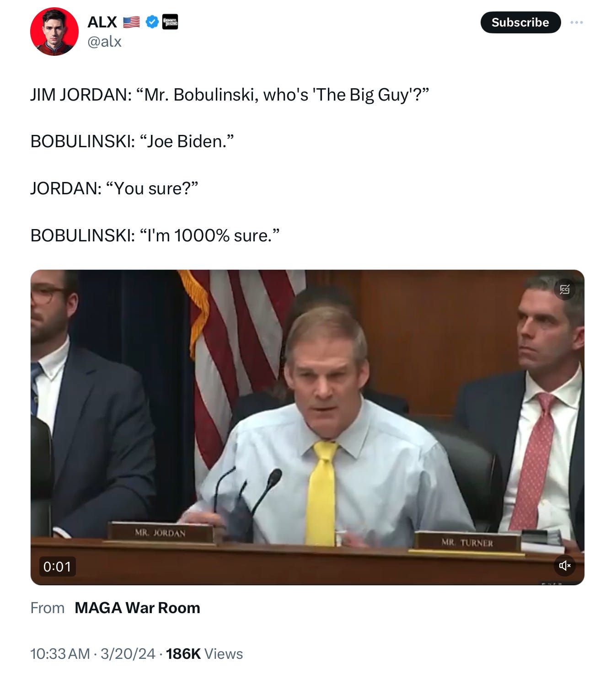616x673 pixels.
Task: Open the ALX display name link
Action: [102, 22]
